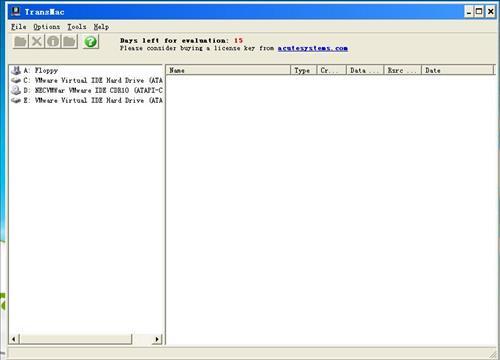Sort by the Name column header
The image size is (500, 360).
click(x=228, y=70)
